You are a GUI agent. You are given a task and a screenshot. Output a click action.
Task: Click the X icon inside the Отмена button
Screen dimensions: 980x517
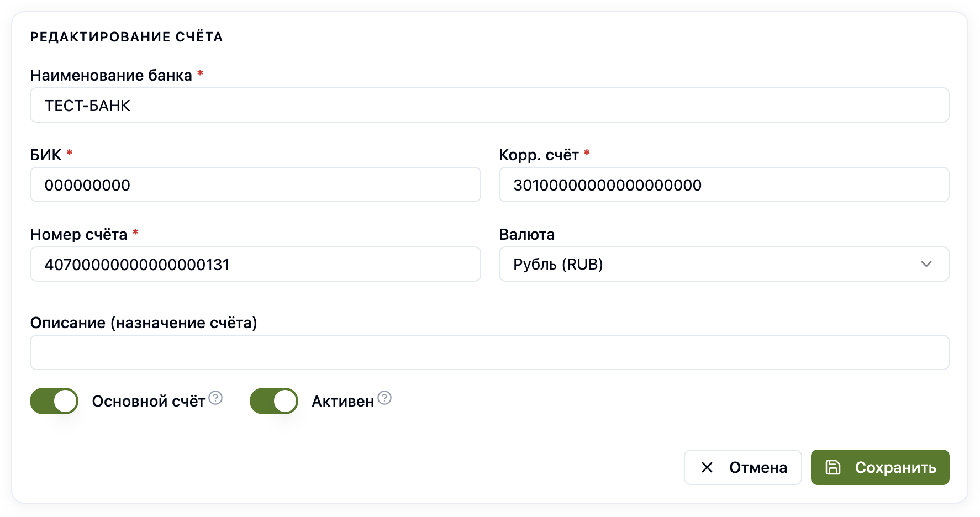707,467
